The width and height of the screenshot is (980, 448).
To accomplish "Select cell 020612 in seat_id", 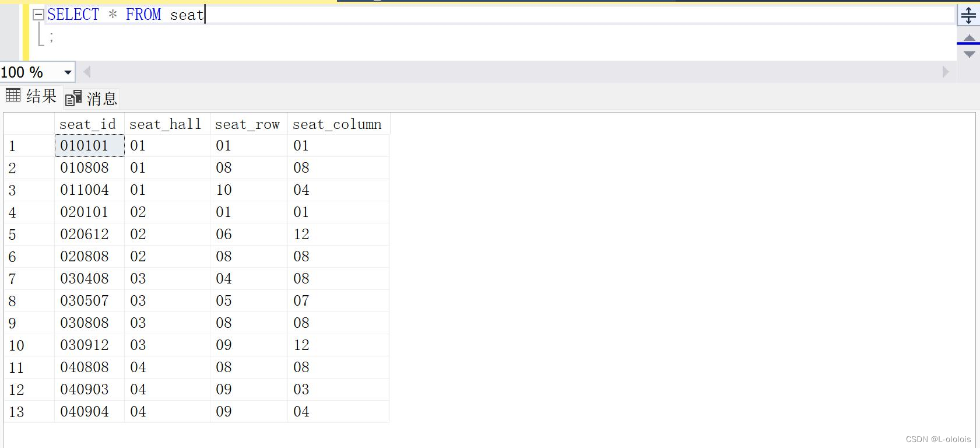I will [89, 235].
